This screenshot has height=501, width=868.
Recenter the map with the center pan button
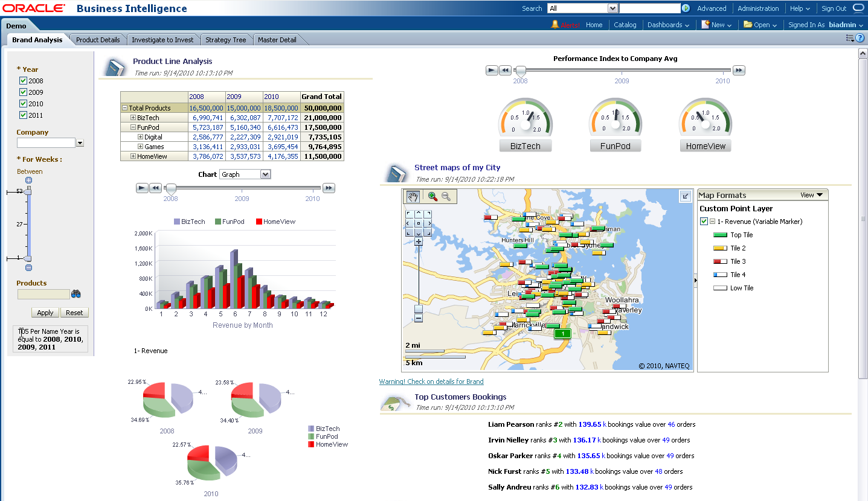(x=419, y=223)
